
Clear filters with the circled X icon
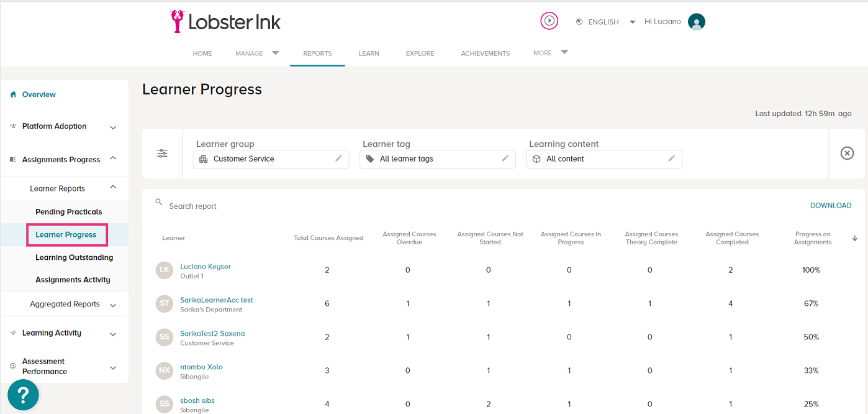click(847, 154)
